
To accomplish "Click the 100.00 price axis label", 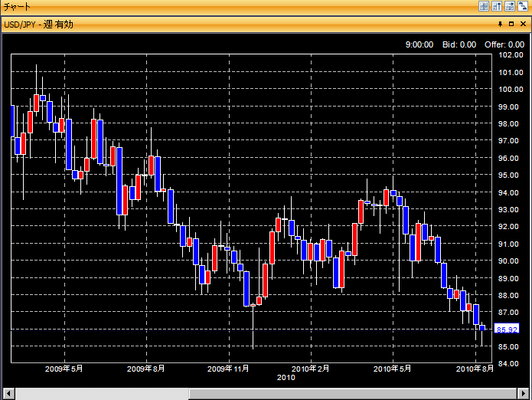I will tap(510, 90).
